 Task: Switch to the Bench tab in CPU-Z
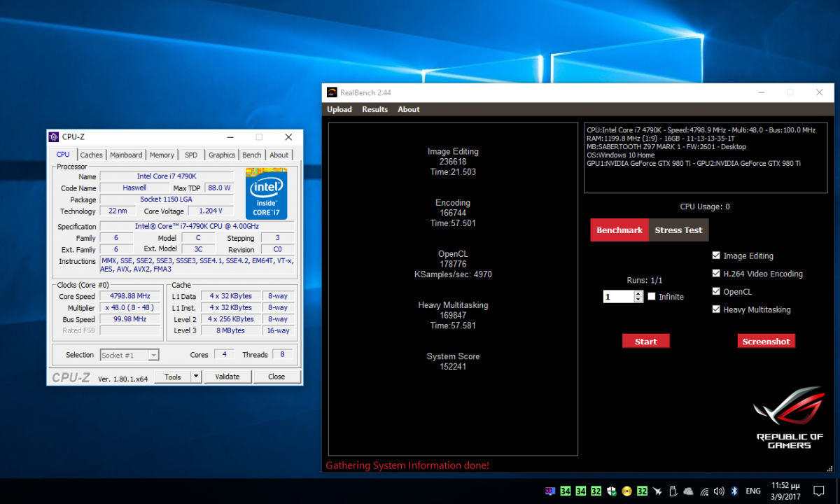pyautogui.click(x=252, y=155)
